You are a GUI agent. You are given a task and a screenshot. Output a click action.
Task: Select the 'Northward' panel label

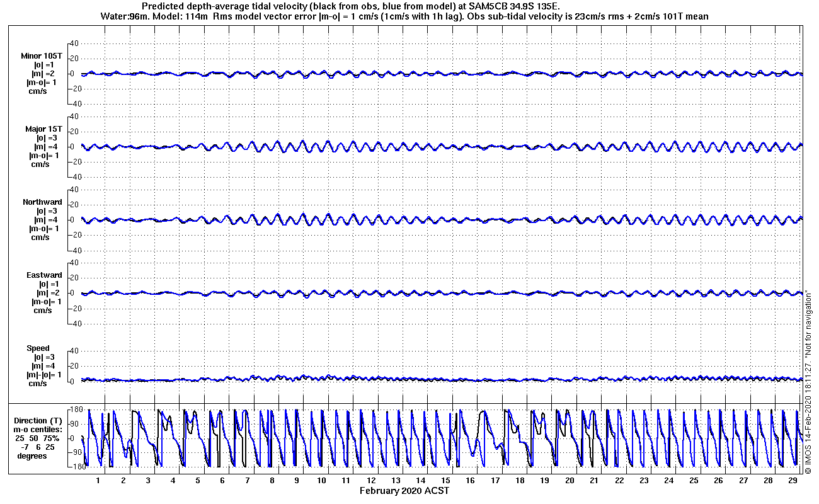[43, 202]
